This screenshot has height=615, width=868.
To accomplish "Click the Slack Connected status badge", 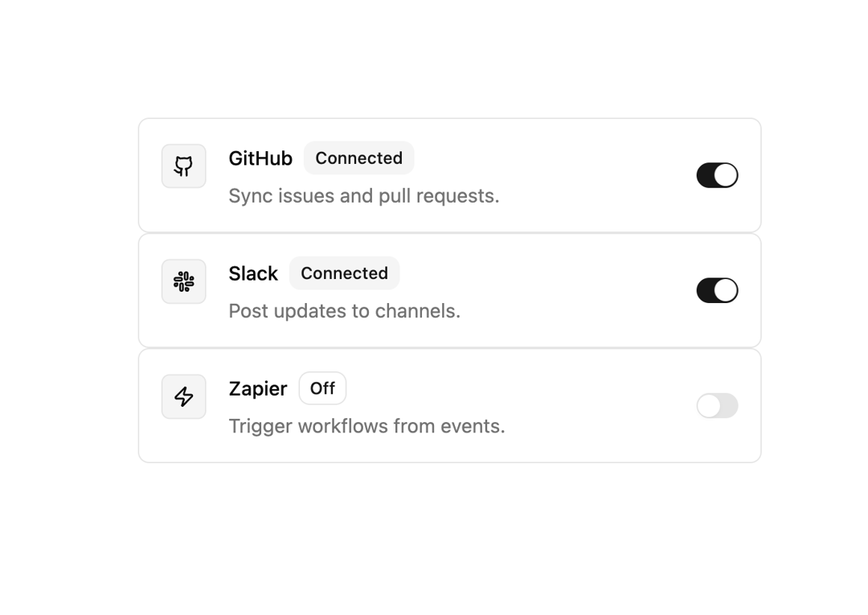I will 344,273.
